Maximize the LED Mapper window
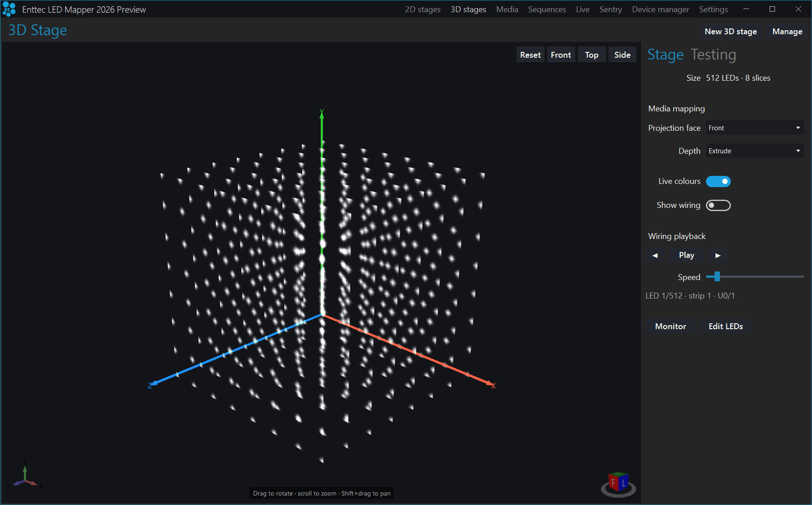This screenshot has width=812, height=505. [x=772, y=9]
